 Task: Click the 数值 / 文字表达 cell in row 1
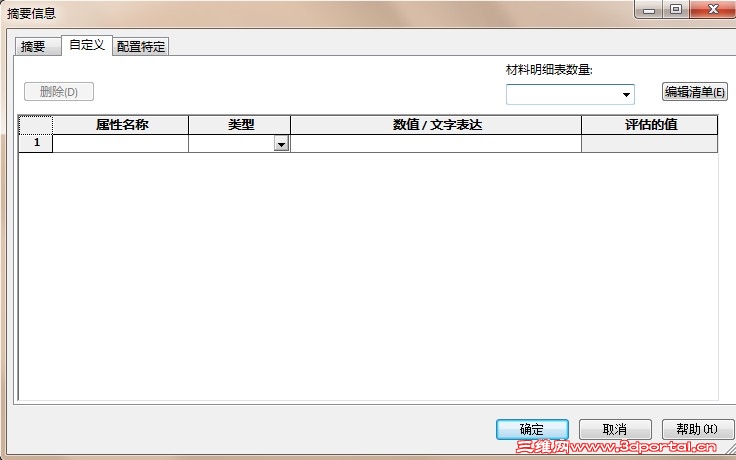[x=436, y=144]
